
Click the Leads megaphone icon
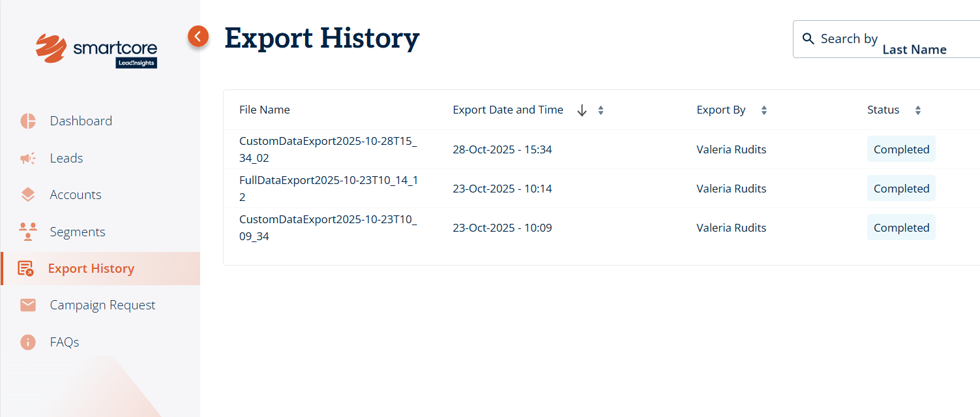[x=27, y=158]
